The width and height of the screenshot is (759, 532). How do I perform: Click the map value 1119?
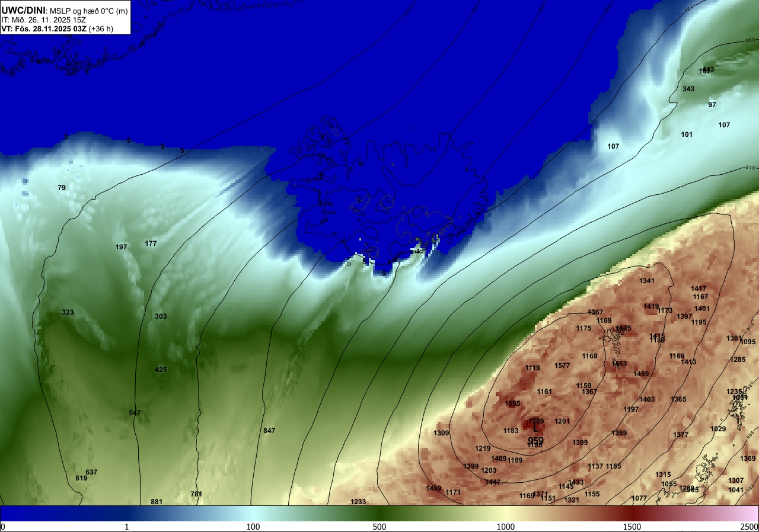point(532,368)
